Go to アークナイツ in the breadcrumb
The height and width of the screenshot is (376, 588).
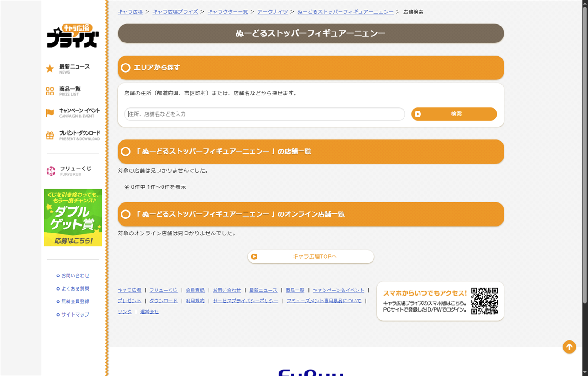(273, 12)
